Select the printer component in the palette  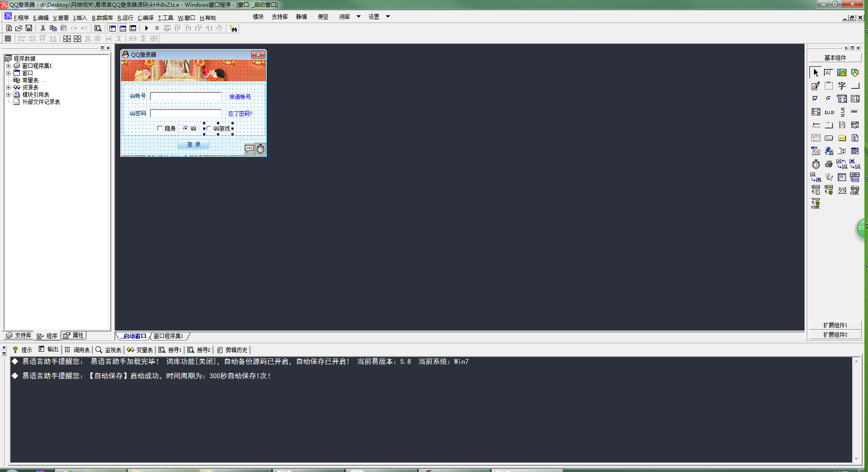point(829,164)
